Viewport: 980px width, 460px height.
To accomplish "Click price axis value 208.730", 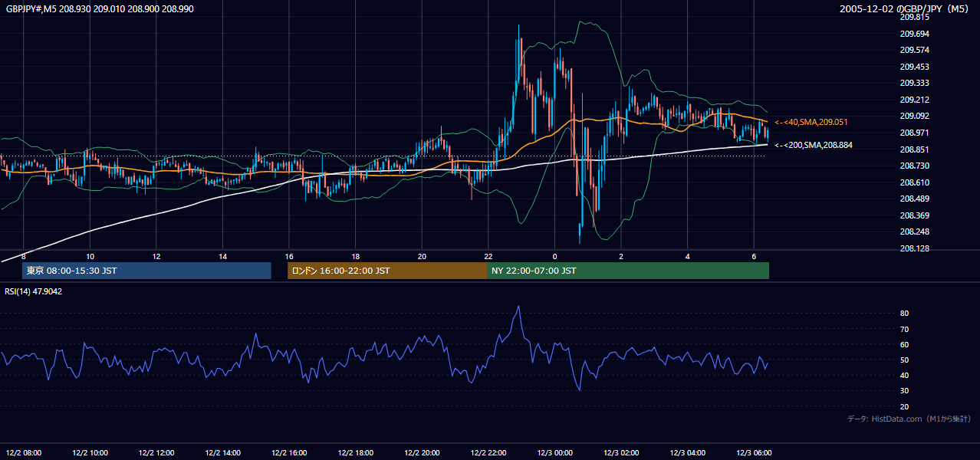I will [x=915, y=166].
